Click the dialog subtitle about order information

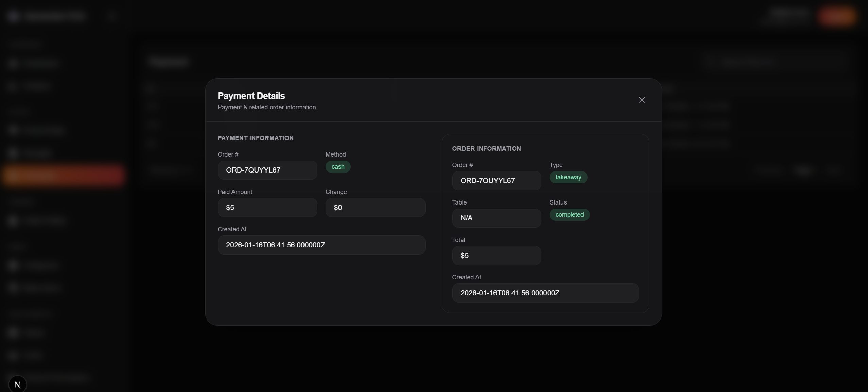(266, 107)
